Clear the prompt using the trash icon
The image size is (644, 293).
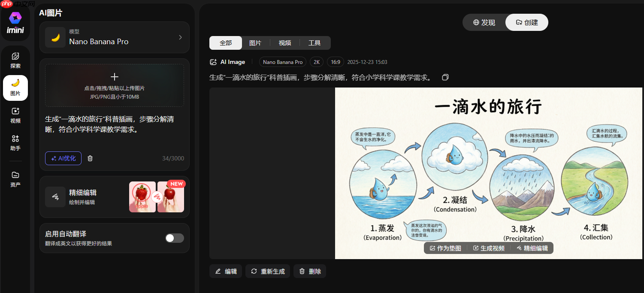(x=90, y=158)
